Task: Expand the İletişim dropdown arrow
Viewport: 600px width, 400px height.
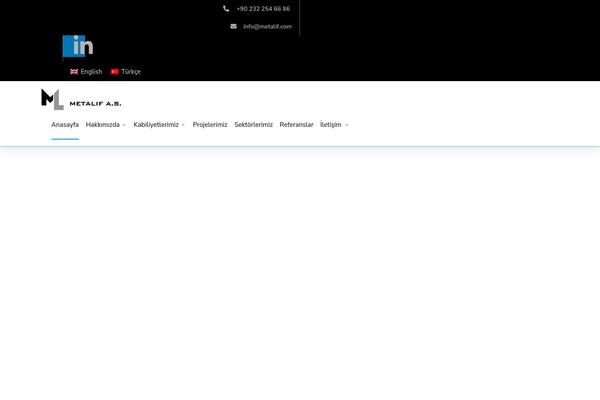Action: (x=347, y=125)
